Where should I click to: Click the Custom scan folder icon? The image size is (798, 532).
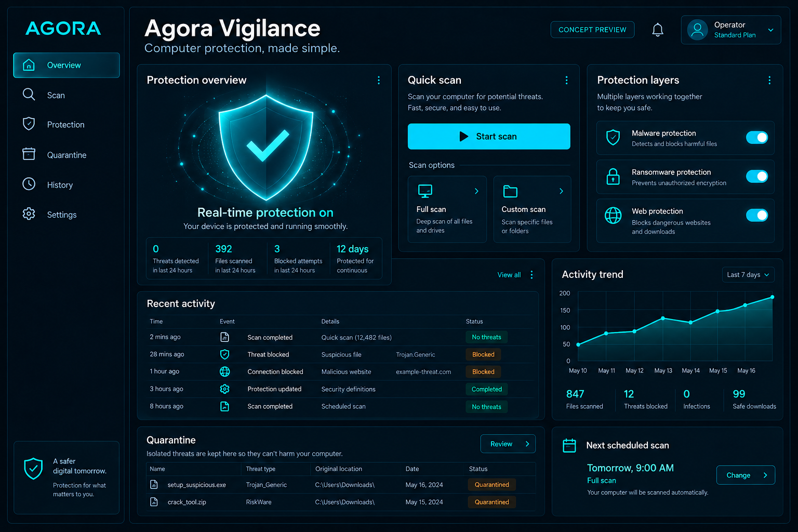click(510, 191)
